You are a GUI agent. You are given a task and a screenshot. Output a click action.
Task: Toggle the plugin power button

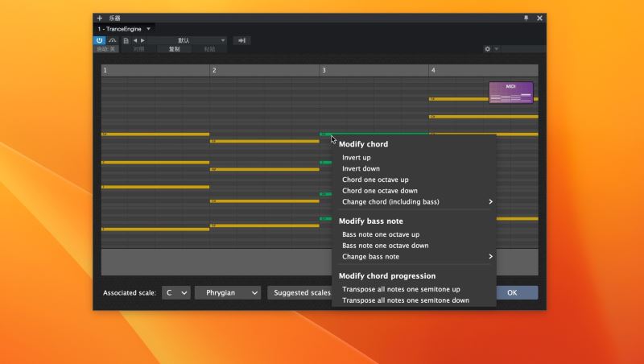pos(100,40)
